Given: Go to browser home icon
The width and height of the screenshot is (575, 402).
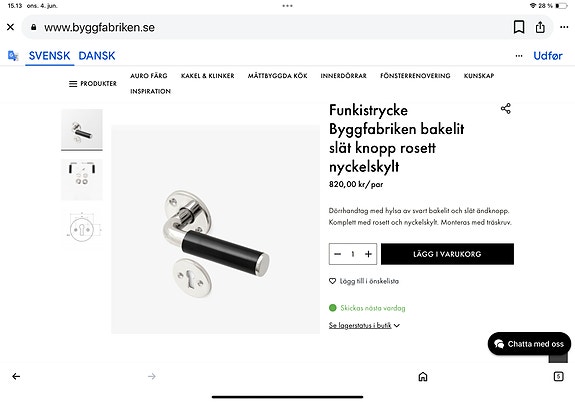Looking at the screenshot, I should coord(423,376).
